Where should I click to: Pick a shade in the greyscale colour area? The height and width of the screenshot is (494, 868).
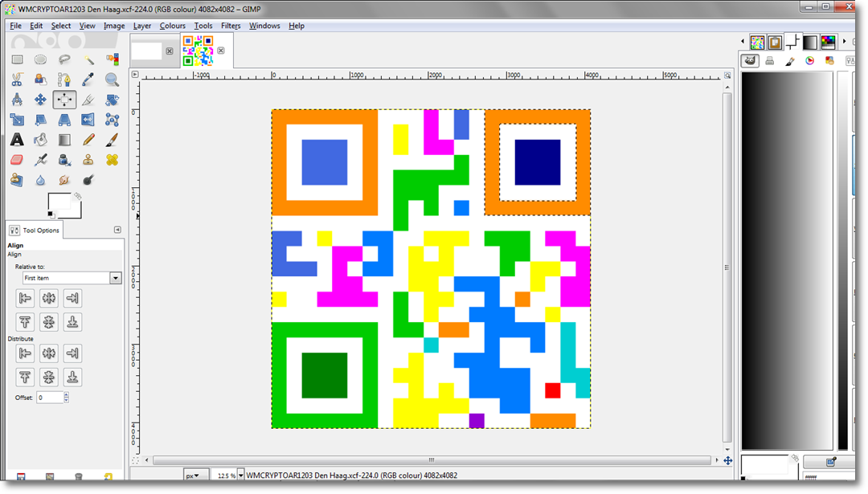787,260
